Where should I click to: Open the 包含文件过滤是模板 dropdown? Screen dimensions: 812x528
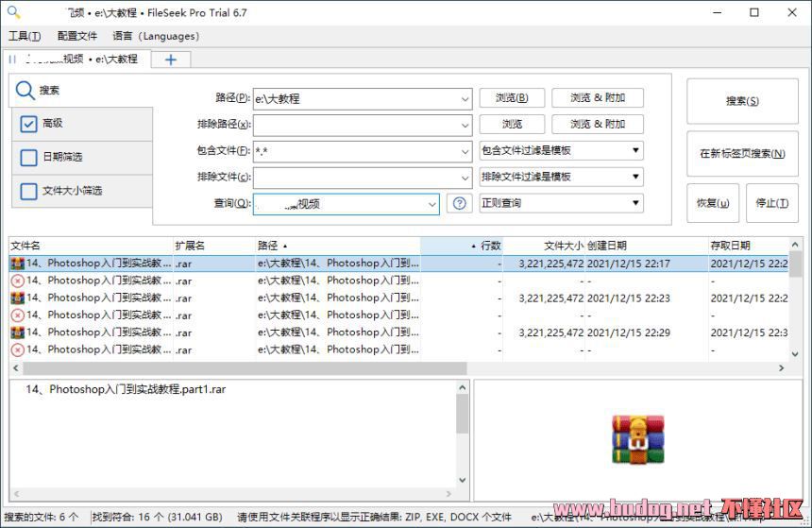tap(562, 150)
